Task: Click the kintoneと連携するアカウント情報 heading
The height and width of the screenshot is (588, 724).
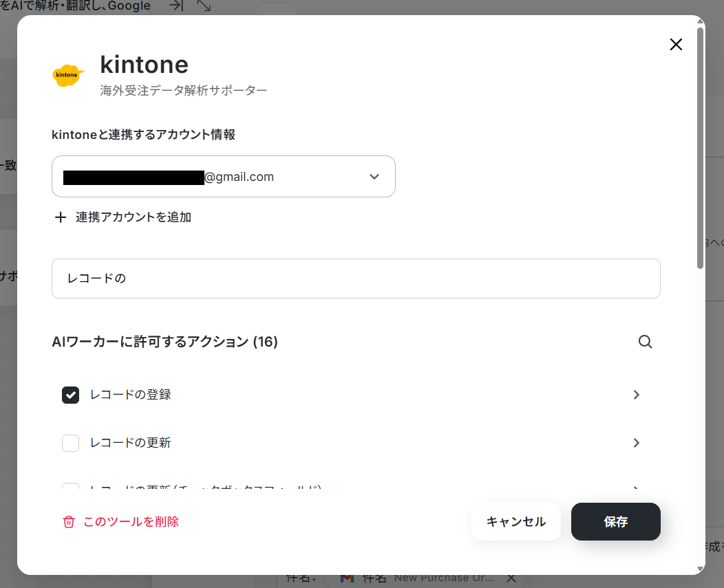Action: (x=144, y=135)
